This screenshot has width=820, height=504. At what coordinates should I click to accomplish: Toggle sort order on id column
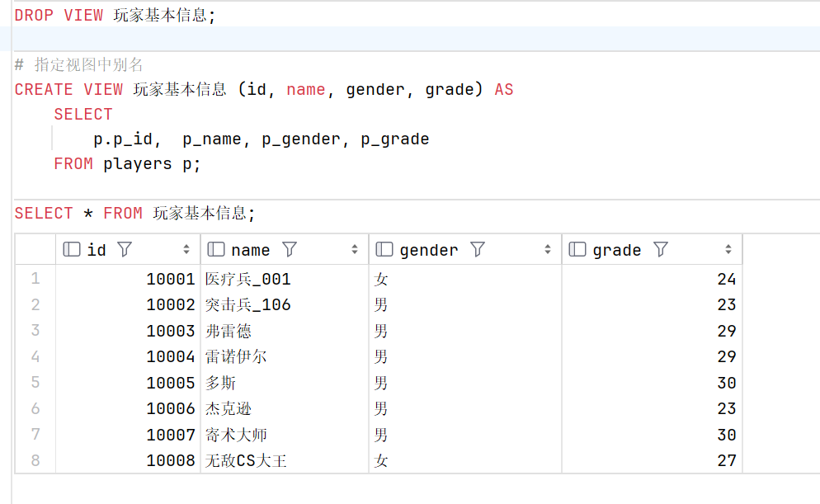click(x=186, y=249)
